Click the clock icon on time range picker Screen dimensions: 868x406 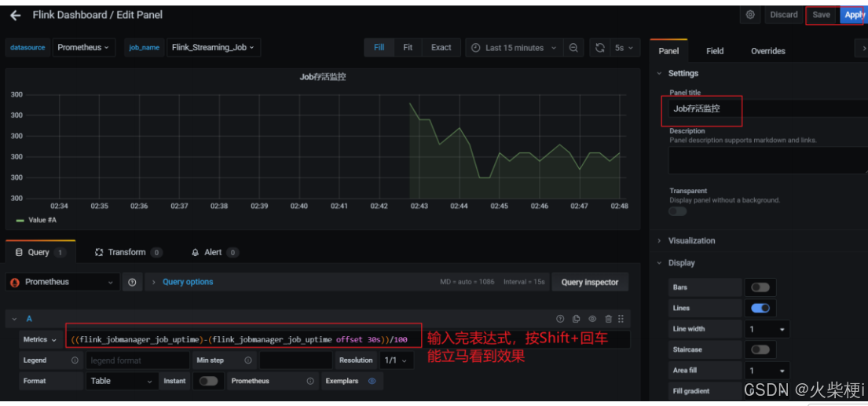pos(475,48)
